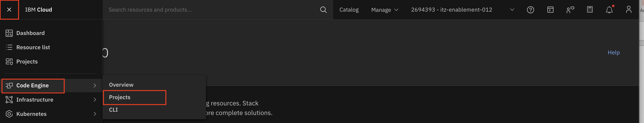
Task: Open the user profile avatar icon
Action: tap(629, 10)
